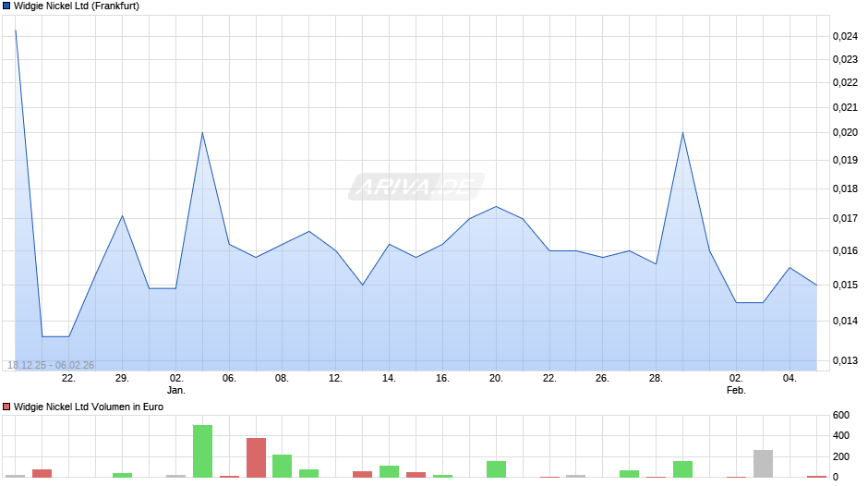Click the 'Feb.' month label

click(x=736, y=390)
